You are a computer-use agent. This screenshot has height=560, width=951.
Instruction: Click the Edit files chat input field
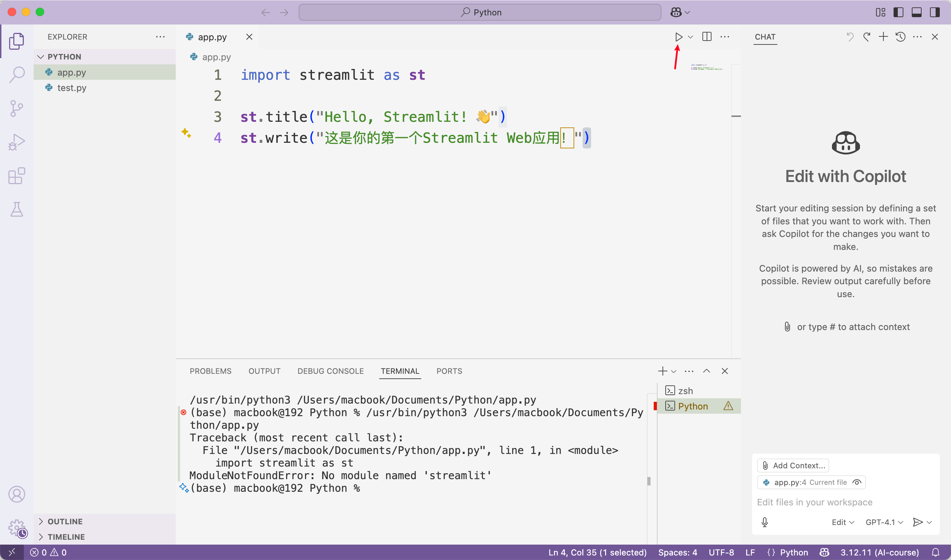coord(814,502)
